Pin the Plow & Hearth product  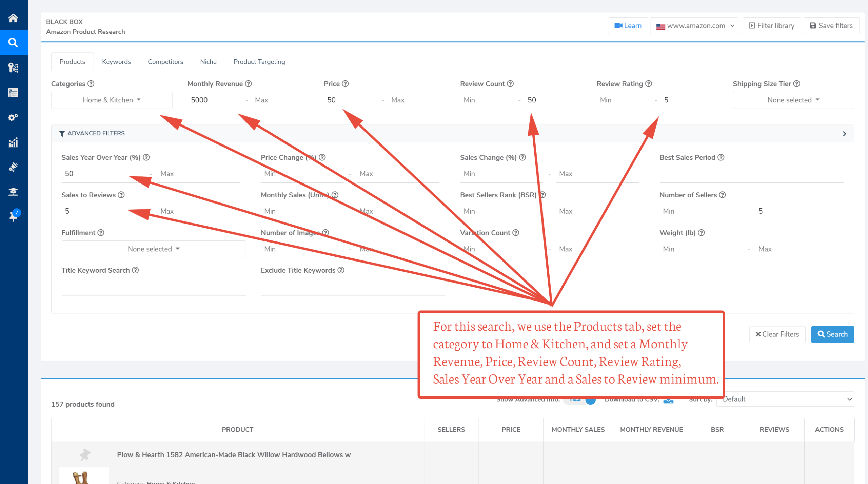coord(85,454)
